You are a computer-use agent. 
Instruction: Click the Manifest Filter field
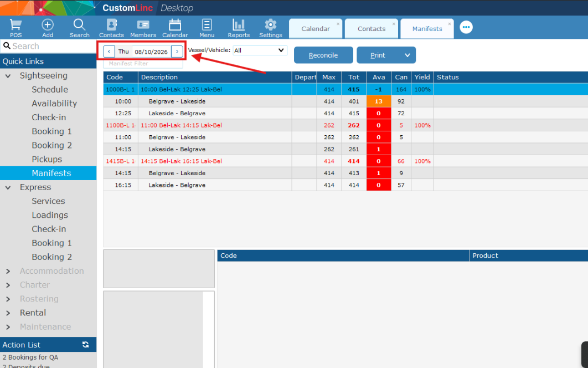(x=143, y=64)
